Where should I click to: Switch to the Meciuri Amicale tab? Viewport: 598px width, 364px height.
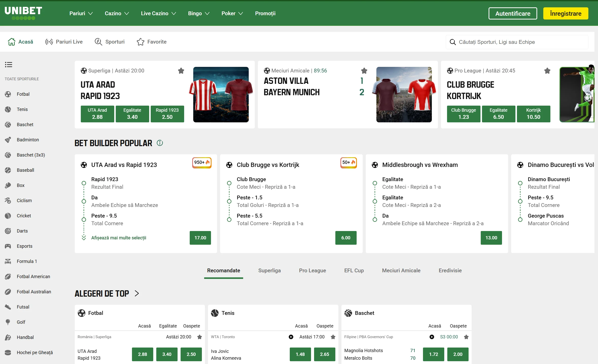[401, 271]
